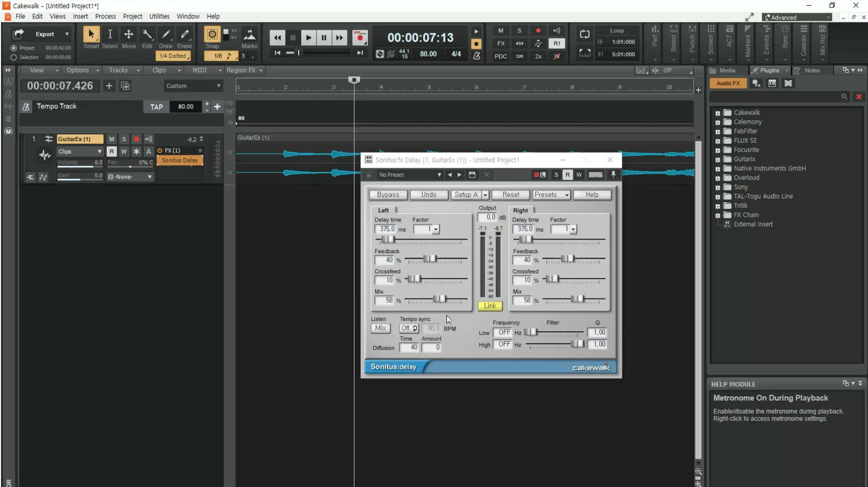Toggle input echo on GuitarEx track
Viewport: 868px width, 487px height.
[x=149, y=139]
